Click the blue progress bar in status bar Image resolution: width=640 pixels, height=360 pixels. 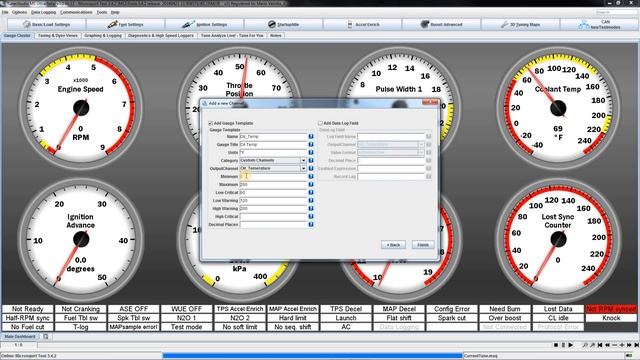click(x=312, y=356)
